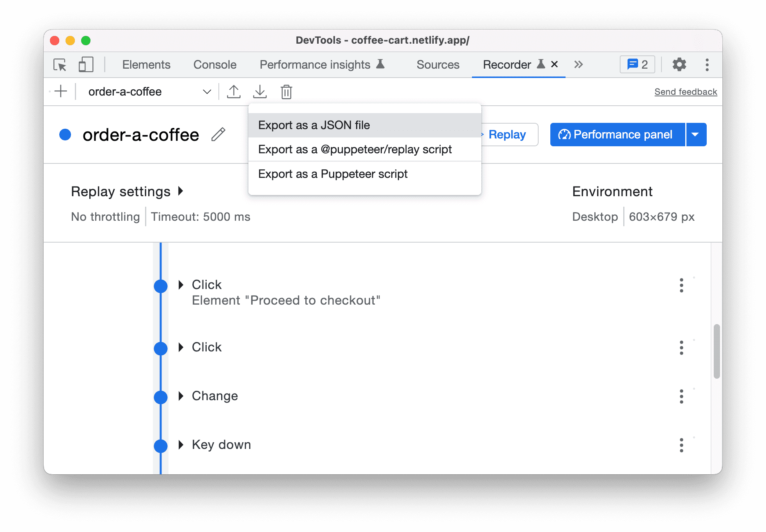
Task: Click the delete recording icon
Action: click(x=286, y=92)
